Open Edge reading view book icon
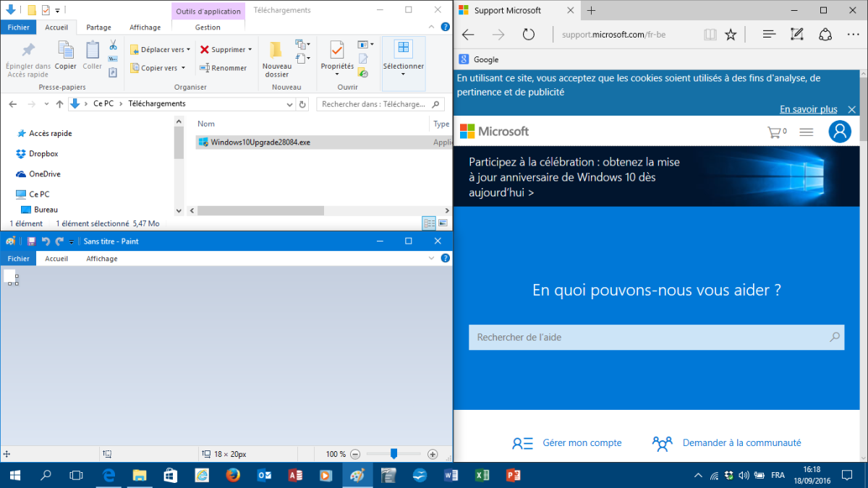 710,35
